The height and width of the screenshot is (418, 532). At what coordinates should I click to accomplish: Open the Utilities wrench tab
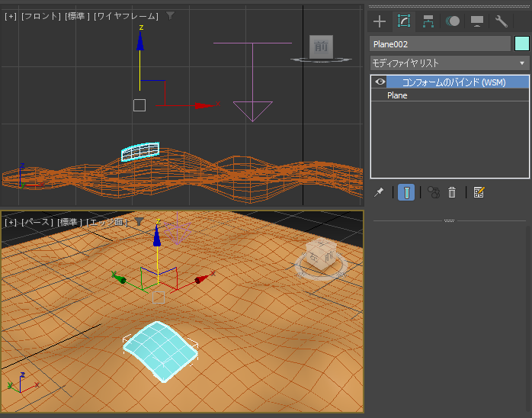click(x=501, y=21)
